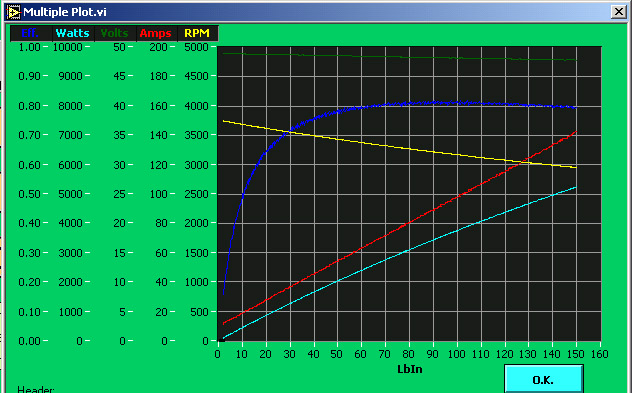The image size is (632, 393).
Task: Select the Volts scale legend label
Action: pyautogui.click(x=114, y=33)
